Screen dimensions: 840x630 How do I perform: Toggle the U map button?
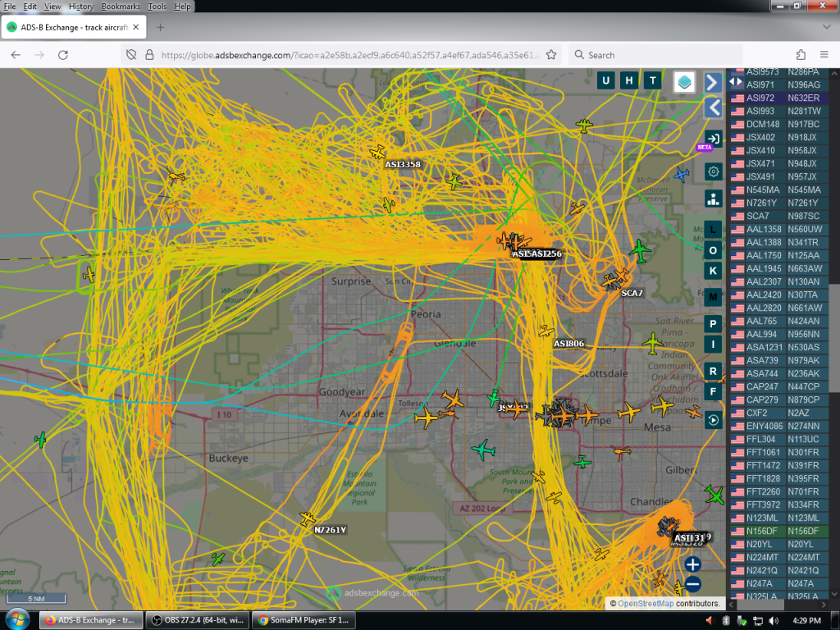(x=606, y=80)
